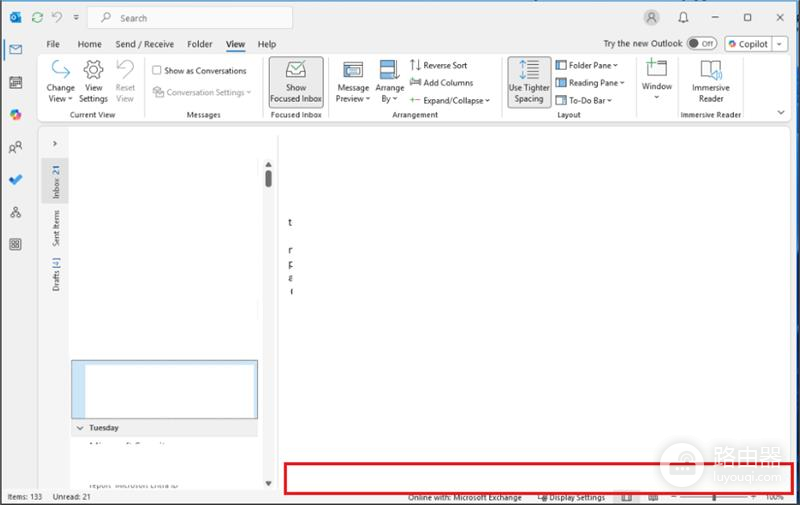800x505 pixels.
Task: Enable the Show as Conversations checkbox
Action: (157, 70)
